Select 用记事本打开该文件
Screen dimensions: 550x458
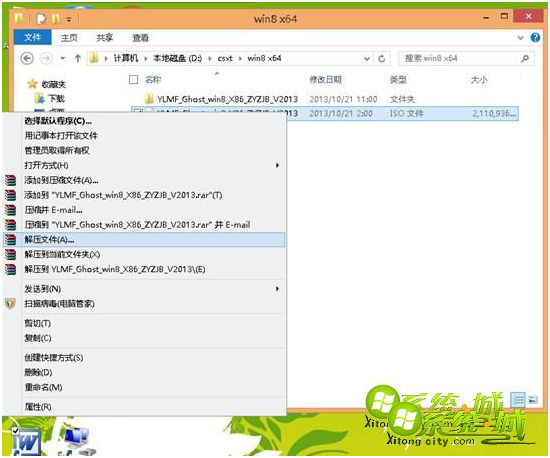144,136
